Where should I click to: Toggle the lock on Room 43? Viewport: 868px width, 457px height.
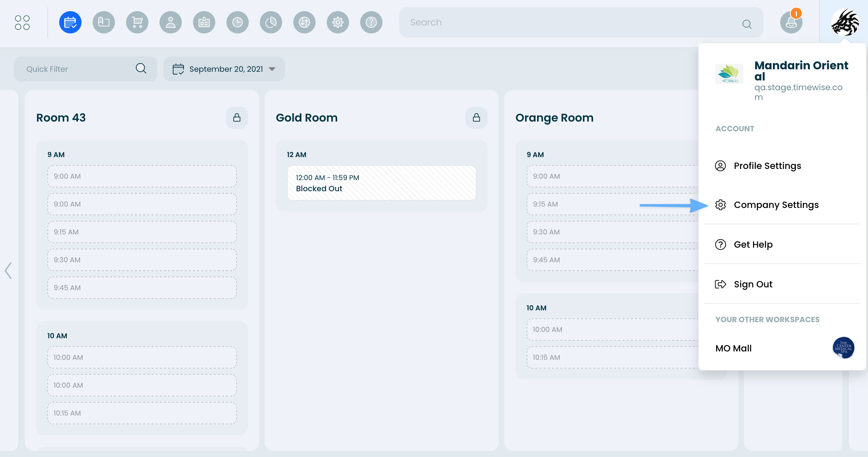(x=237, y=118)
